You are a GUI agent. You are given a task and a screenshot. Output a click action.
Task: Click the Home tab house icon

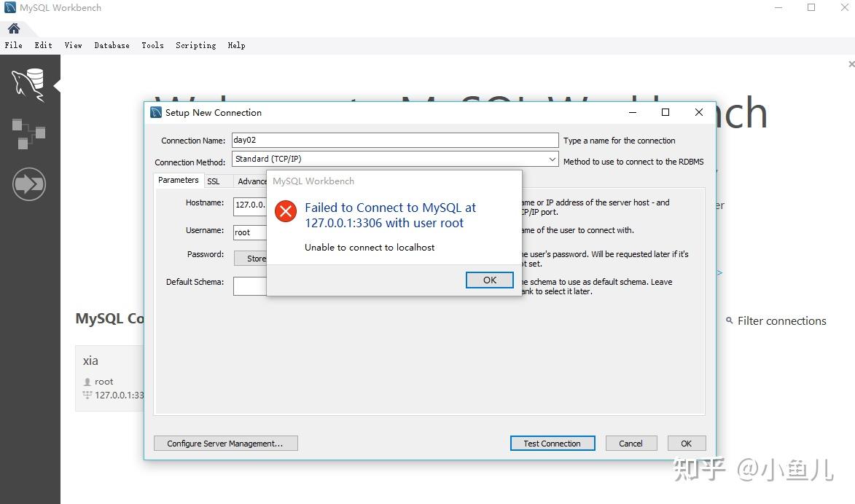pyautogui.click(x=15, y=27)
